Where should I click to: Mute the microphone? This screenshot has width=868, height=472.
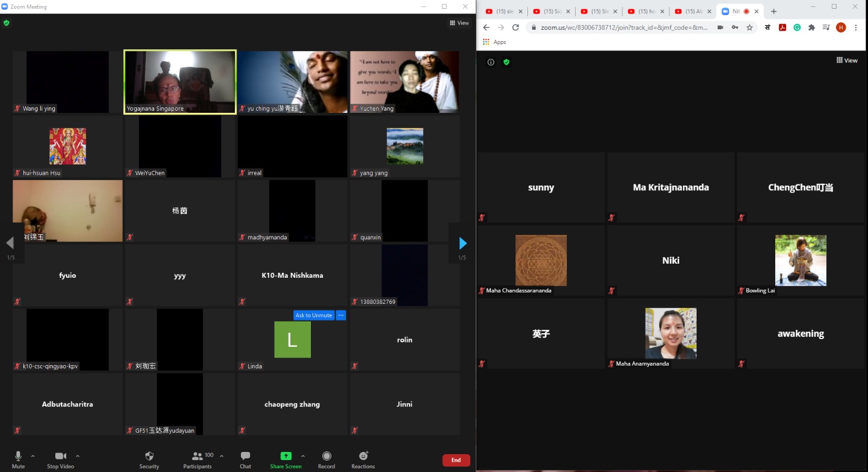pos(18,459)
